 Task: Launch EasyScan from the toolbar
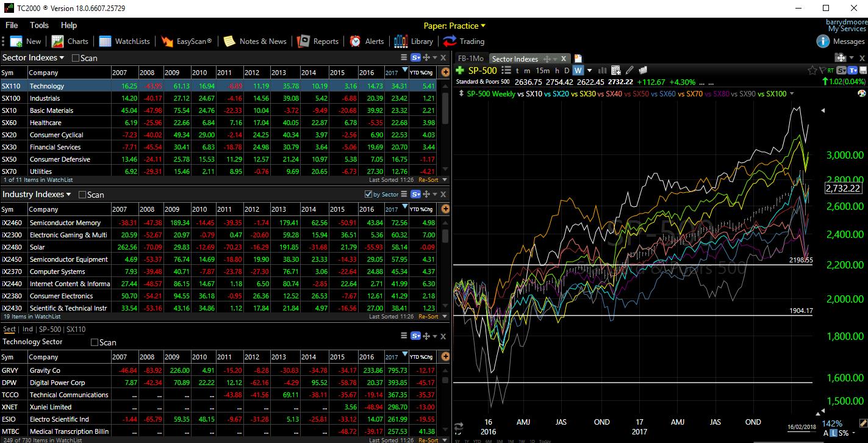(x=186, y=41)
